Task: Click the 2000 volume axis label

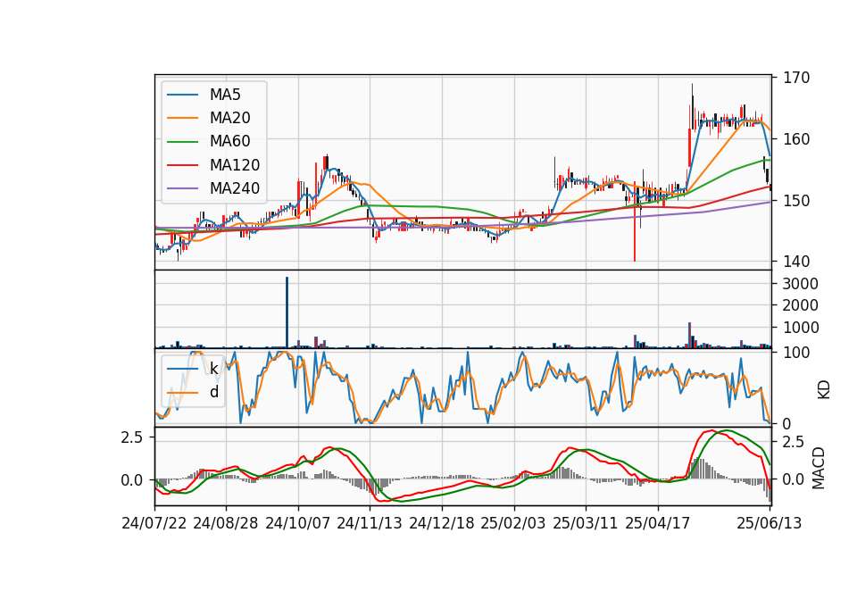Action: pyautogui.click(x=801, y=305)
